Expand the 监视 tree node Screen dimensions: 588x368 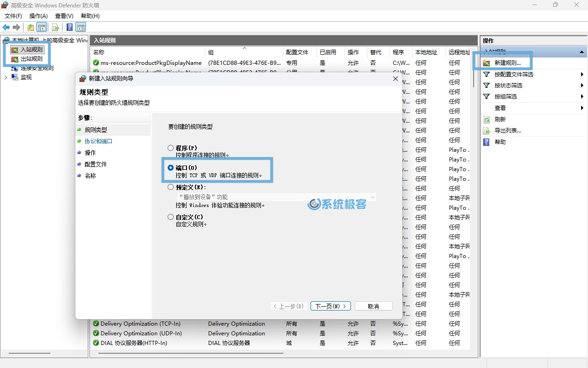pos(6,77)
